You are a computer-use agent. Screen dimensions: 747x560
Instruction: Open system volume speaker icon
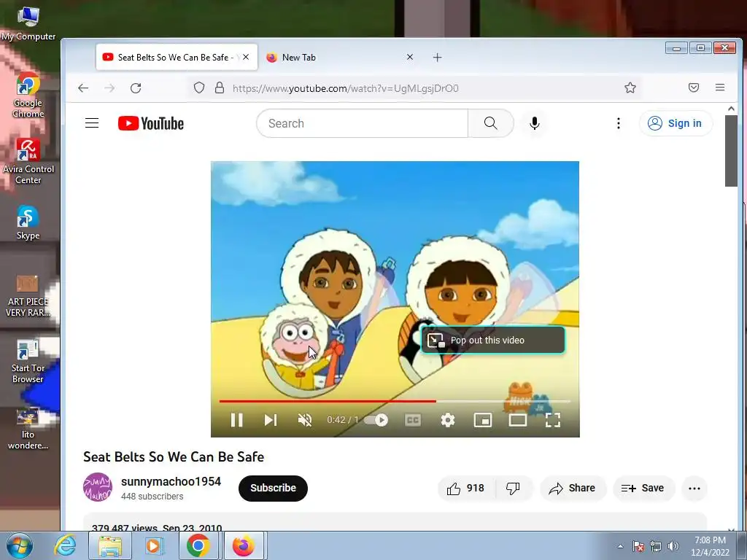[x=673, y=546]
